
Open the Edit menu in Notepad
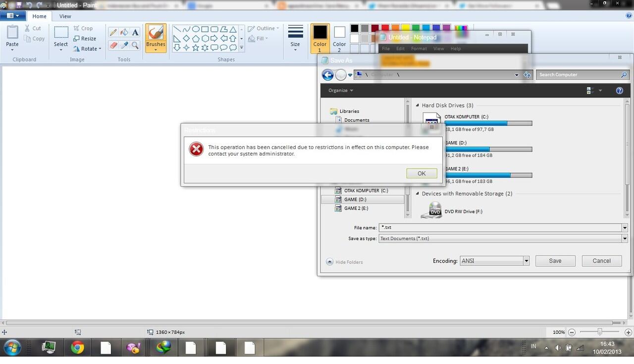400,49
